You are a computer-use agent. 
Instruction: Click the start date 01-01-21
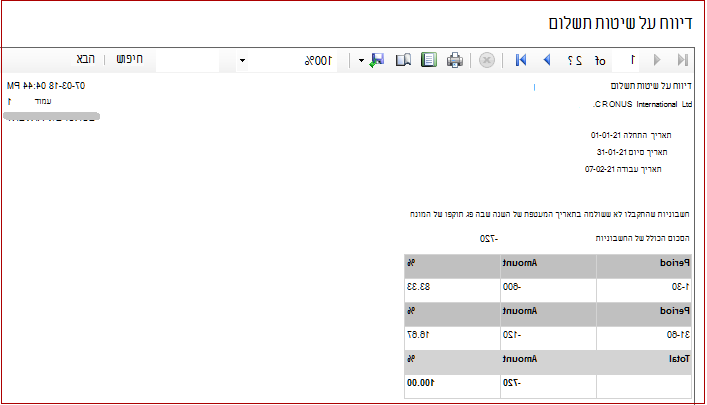pyautogui.click(x=606, y=135)
